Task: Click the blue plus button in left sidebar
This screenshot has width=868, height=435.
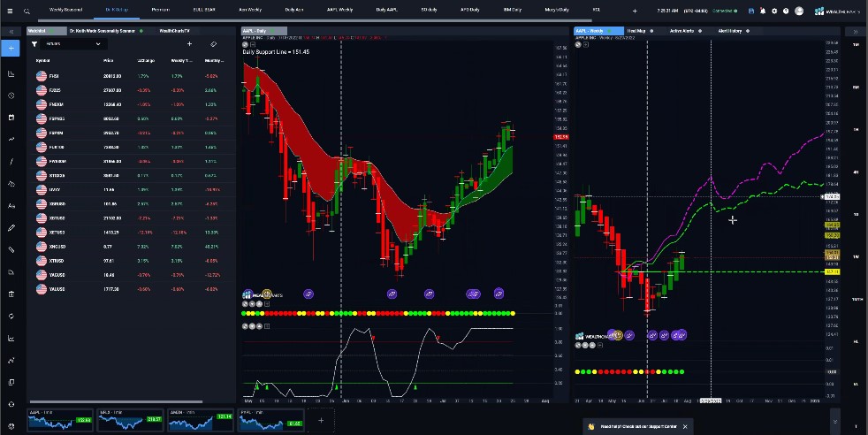Action: point(11,48)
